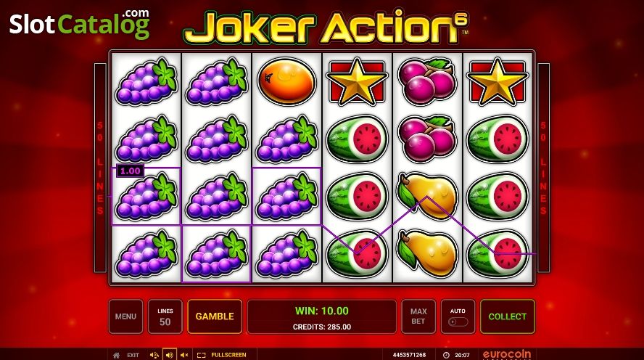This screenshot has height=360, width=644.
Task: Click the gold star symbol on fourth reel
Action: (x=357, y=81)
